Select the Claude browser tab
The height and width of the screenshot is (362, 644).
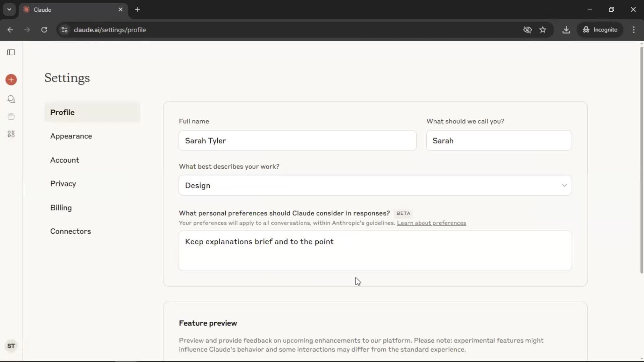click(x=73, y=10)
